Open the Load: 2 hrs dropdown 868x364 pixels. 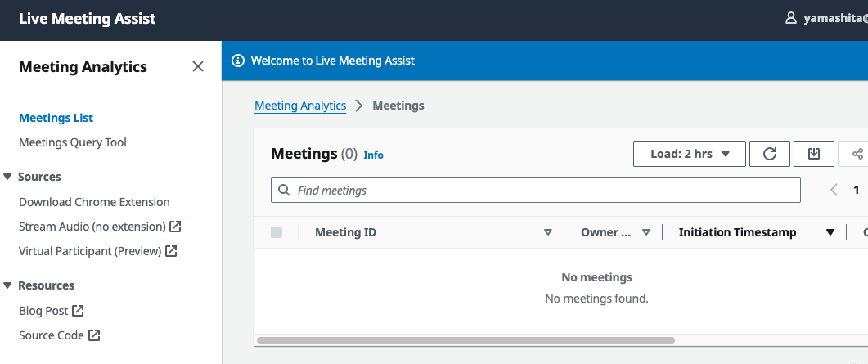[690, 154]
